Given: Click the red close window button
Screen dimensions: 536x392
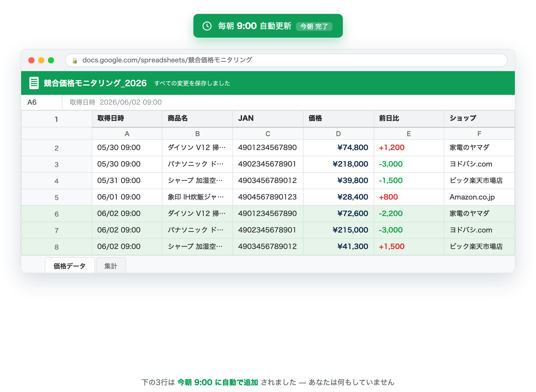Looking at the screenshot, I should (31, 60).
